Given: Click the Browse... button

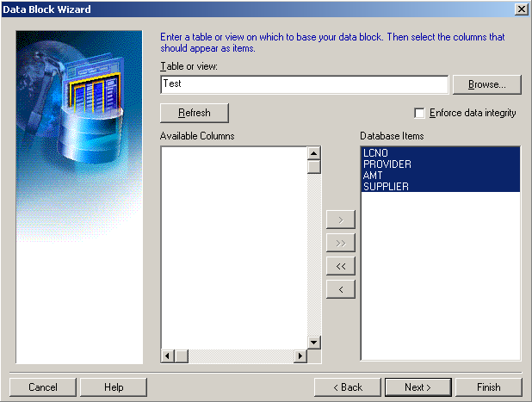Looking at the screenshot, I should pyautogui.click(x=487, y=84).
